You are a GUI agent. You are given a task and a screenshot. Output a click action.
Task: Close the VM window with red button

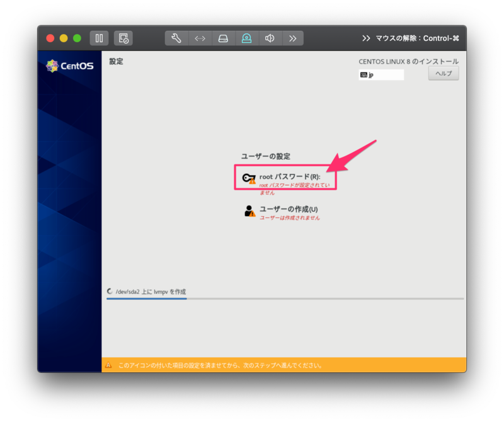(x=50, y=38)
